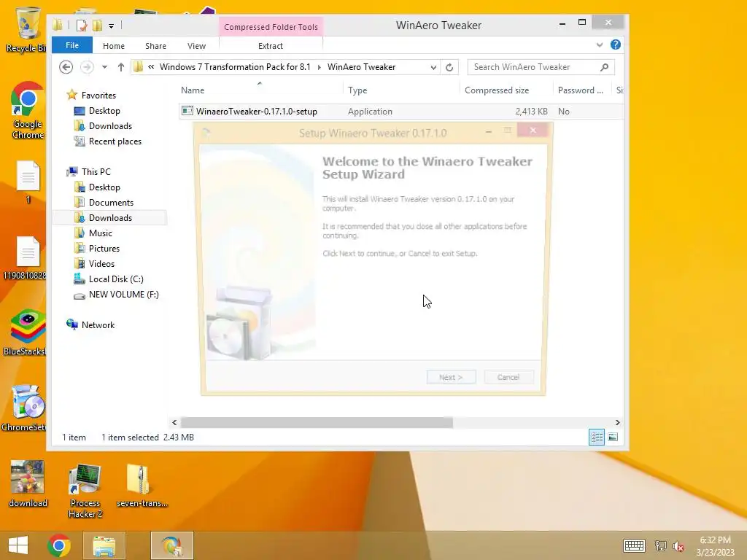This screenshot has height=560, width=747.
Task: Click the search magnifier icon
Action: click(x=604, y=67)
